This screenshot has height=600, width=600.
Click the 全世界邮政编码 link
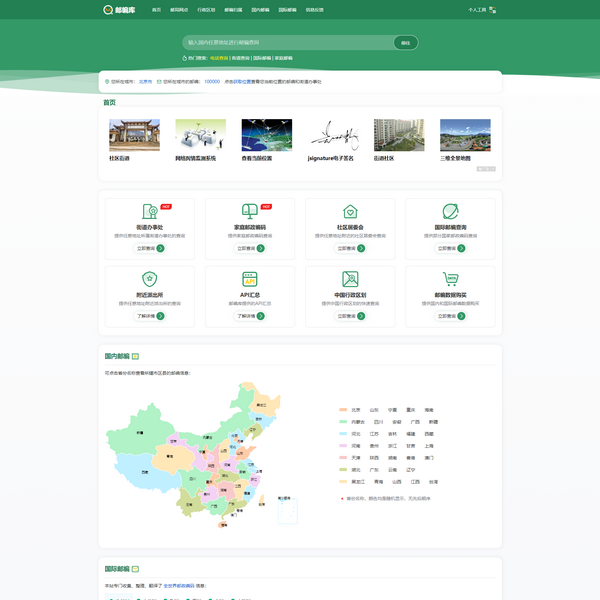pyautogui.click(x=178, y=585)
